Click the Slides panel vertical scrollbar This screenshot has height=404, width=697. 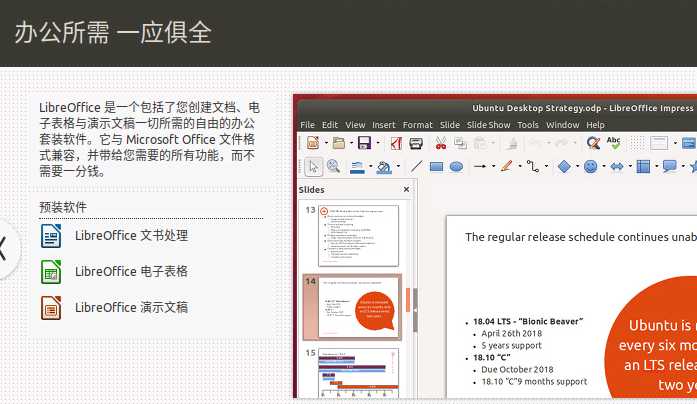coord(408,300)
